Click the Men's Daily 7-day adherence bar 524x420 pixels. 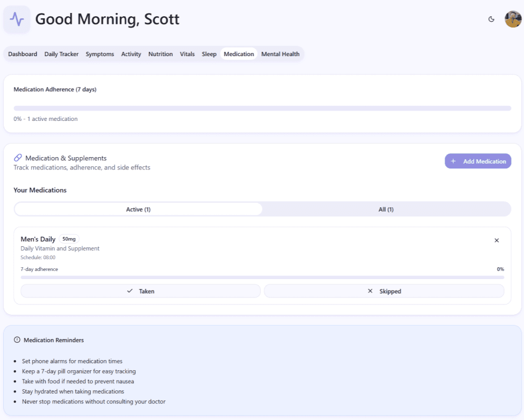(263, 277)
